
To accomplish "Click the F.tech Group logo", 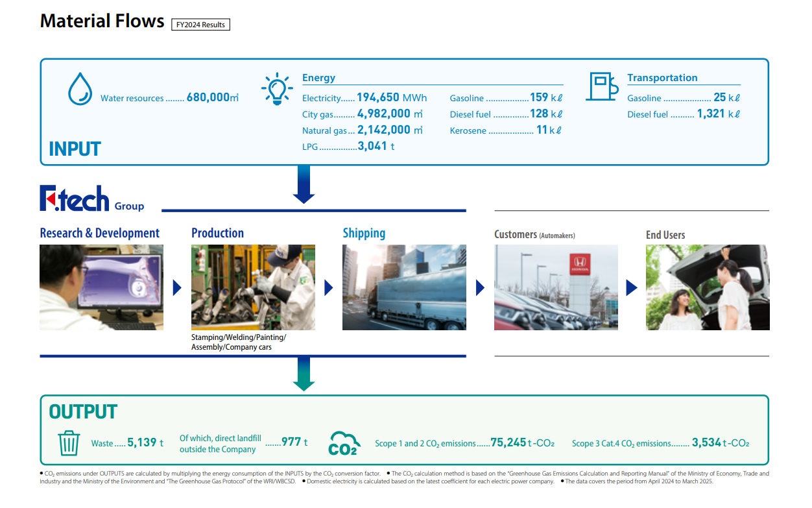I will pyautogui.click(x=75, y=199).
